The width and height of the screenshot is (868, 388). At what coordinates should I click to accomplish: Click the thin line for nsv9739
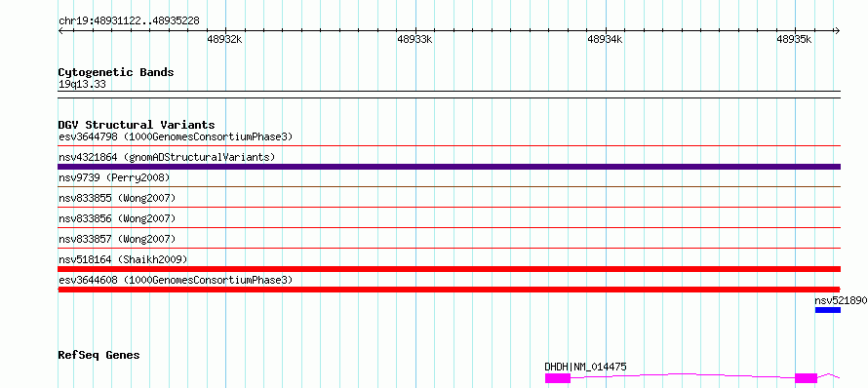coord(449,187)
